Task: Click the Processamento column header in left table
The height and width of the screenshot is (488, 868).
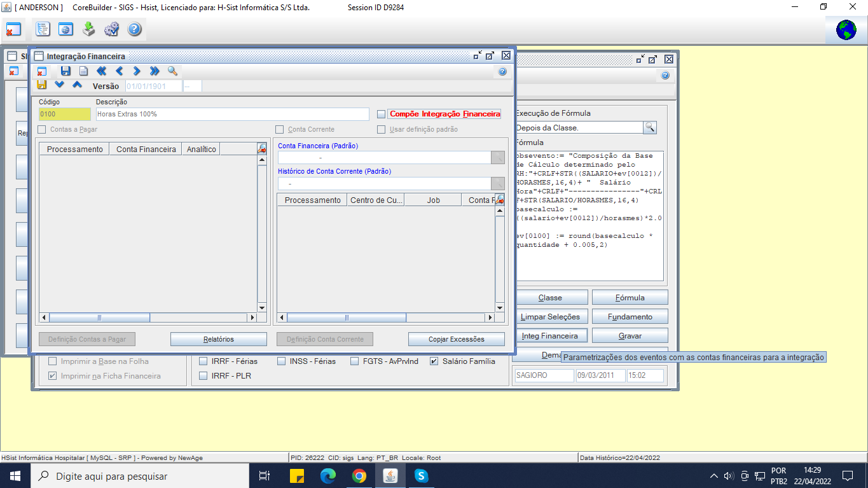Action: coord(74,149)
